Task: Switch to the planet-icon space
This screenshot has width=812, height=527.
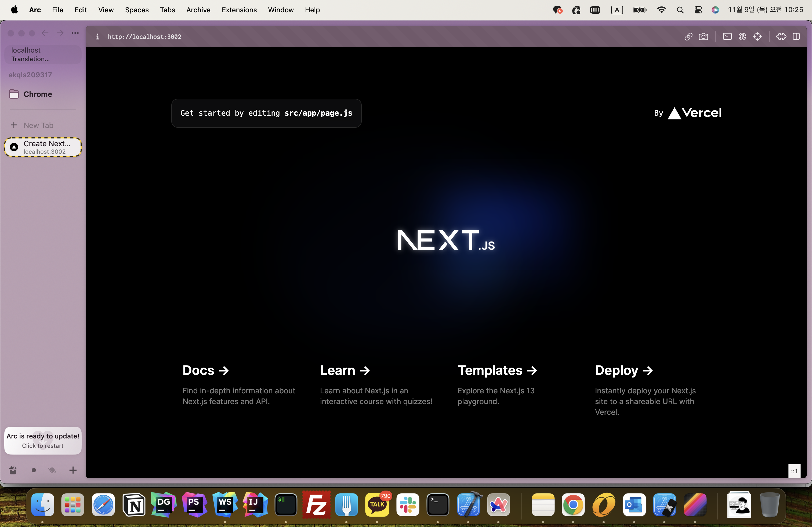Action: pos(52,470)
